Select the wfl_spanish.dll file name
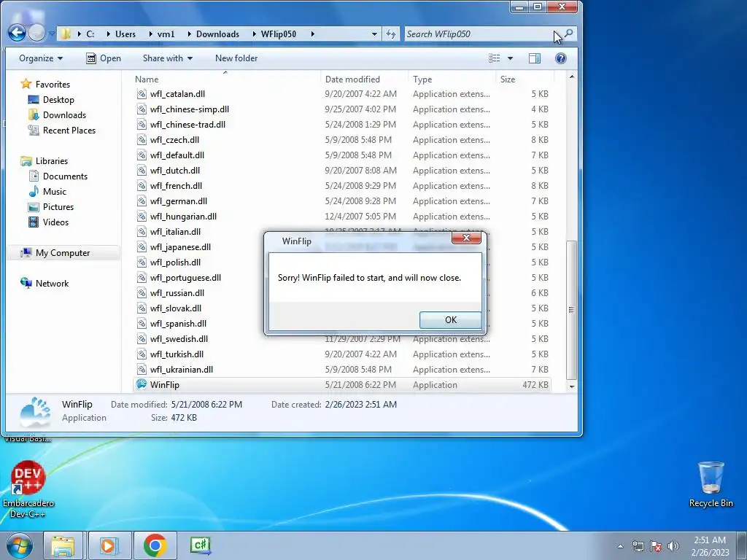This screenshot has height=560, width=747. (178, 323)
